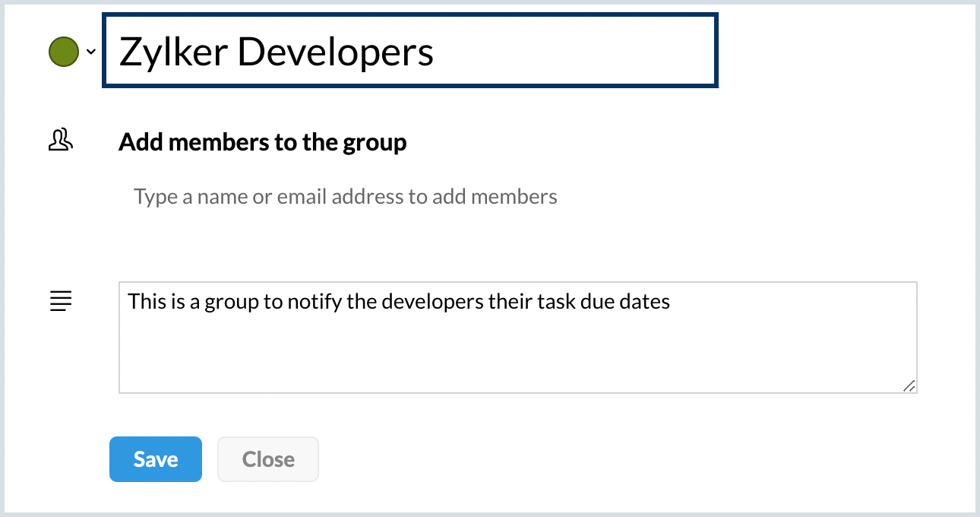Screen dimensions: 980x517
Task: Save the Zylker Developers group
Action: tap(156, 459)
